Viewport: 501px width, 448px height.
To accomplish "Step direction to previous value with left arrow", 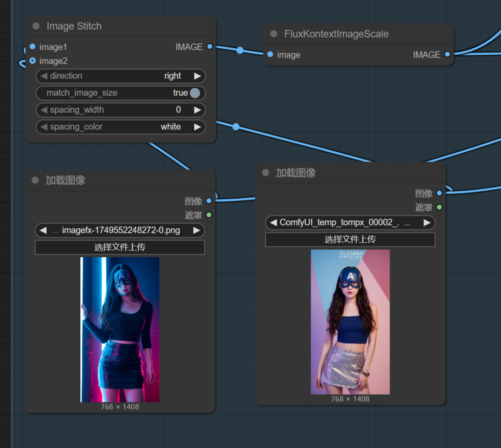I will [x=44, y=76].
